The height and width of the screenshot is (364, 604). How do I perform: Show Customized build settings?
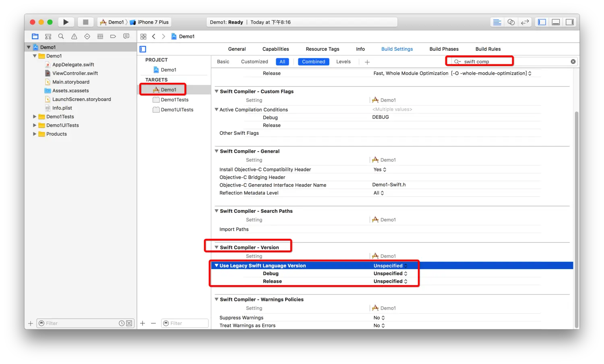tap(254, 62)
